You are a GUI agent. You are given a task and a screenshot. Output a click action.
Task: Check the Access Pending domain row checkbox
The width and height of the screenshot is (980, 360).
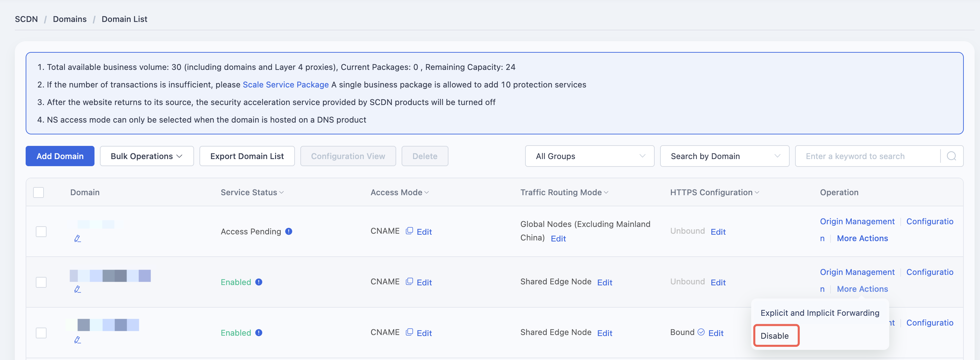pos(41,231)
